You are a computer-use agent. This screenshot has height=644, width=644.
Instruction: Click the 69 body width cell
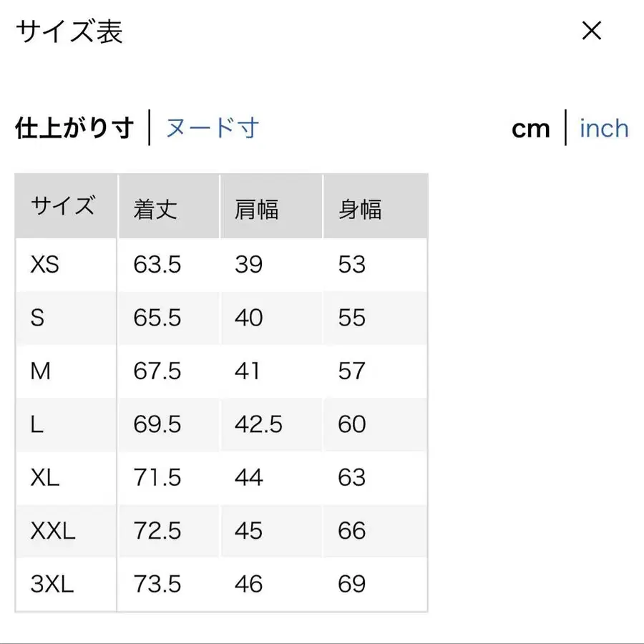pyautogui.click(x=352, y=584)
